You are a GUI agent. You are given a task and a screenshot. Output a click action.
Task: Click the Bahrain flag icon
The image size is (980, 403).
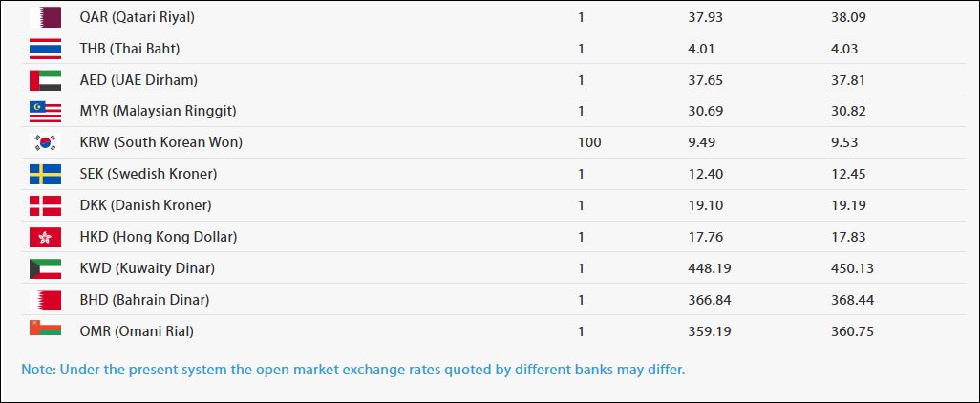[45, 300]
